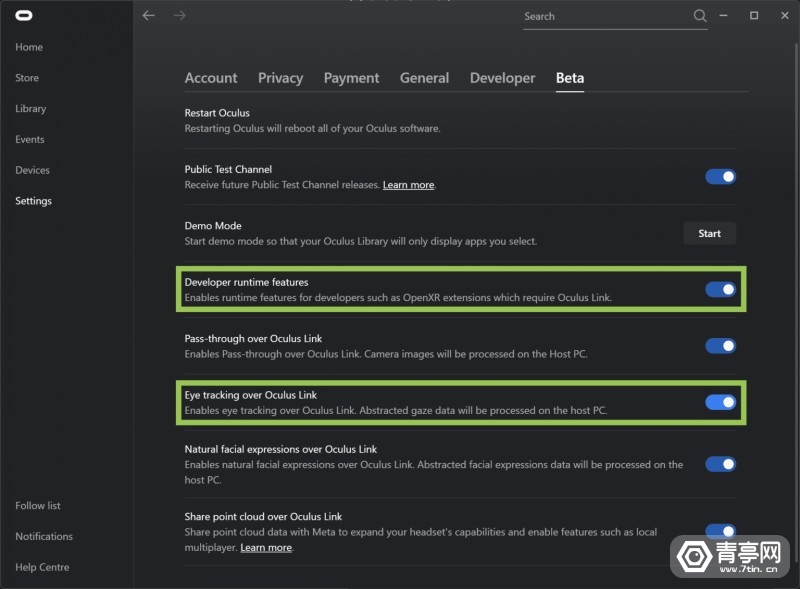Viewport: 800px width, 589px height.
Task: Switch off Natural facial expressions toggle
Action: (x=720, y=464)
